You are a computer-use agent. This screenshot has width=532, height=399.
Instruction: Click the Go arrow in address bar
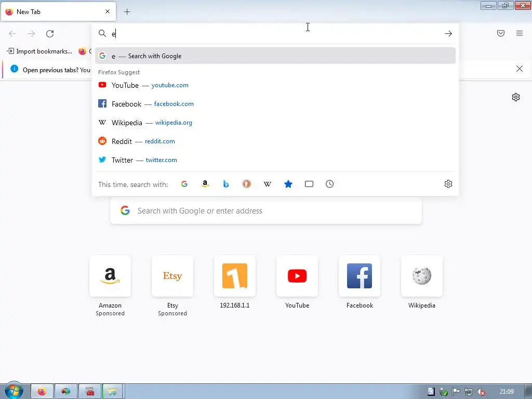click(x=448, y=34)
